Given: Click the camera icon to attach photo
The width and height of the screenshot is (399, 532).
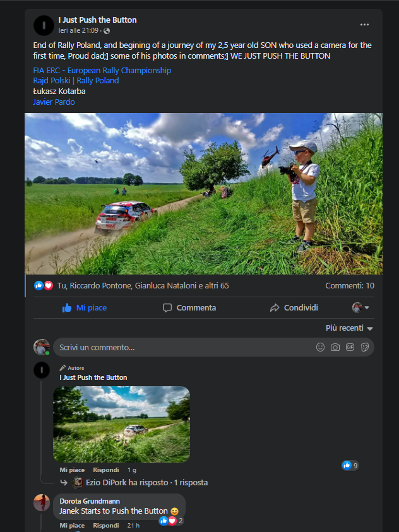Looking at the screenshot, I should (335, 347).
